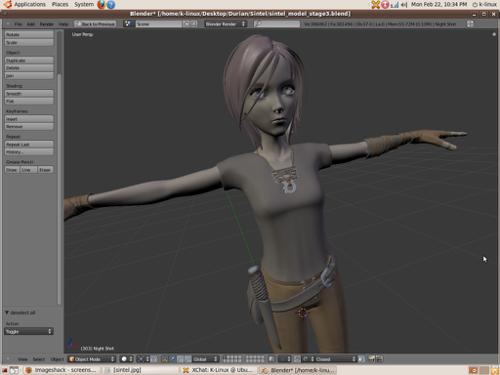Click the blue help icon in top panel
This screenshot has height=375, width=500.
click(111, 4)
